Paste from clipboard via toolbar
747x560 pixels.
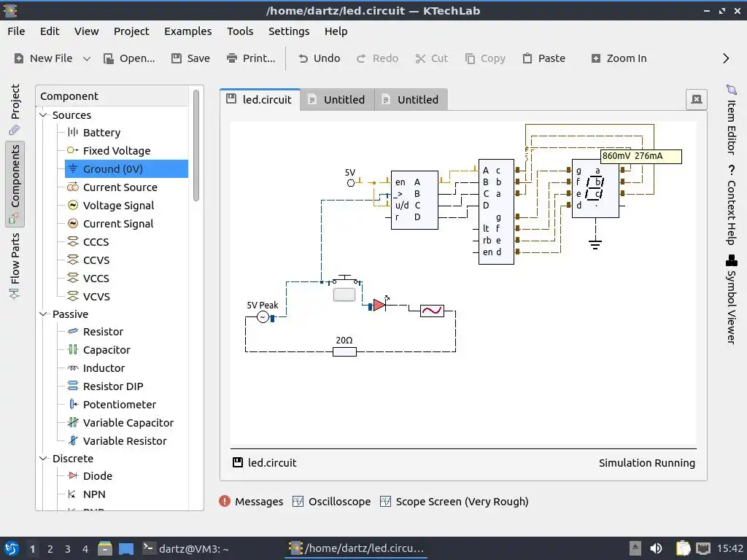(x=544, y=58)
